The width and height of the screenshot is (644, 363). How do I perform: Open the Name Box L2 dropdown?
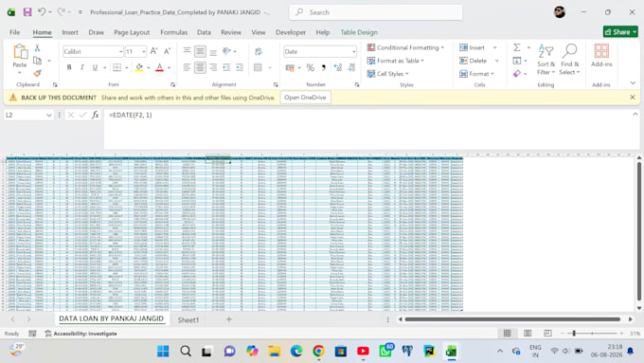[x=49, y=115]
